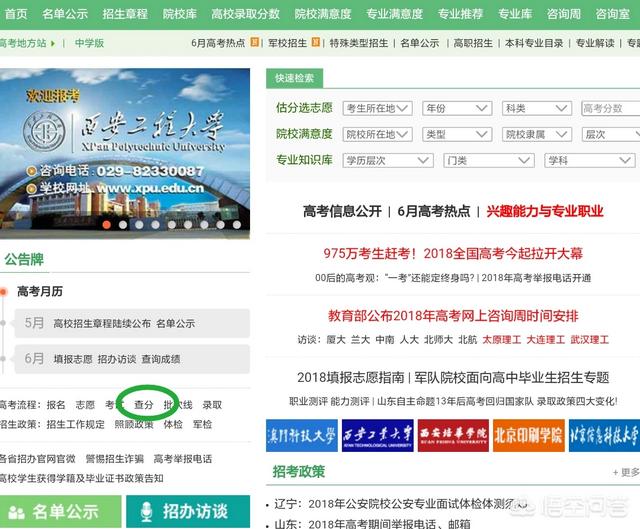Open the 体检 policy link

pos(173,425)
